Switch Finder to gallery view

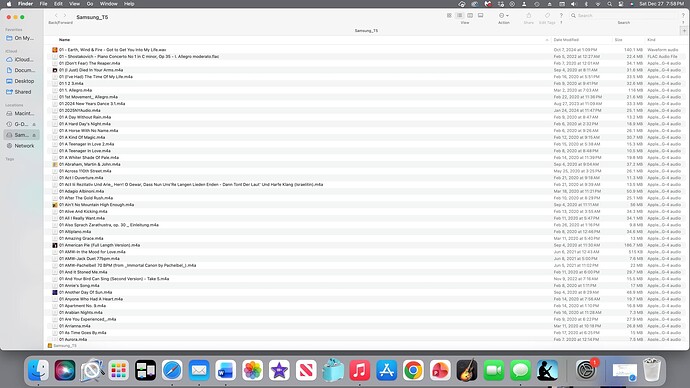point(481,15)
